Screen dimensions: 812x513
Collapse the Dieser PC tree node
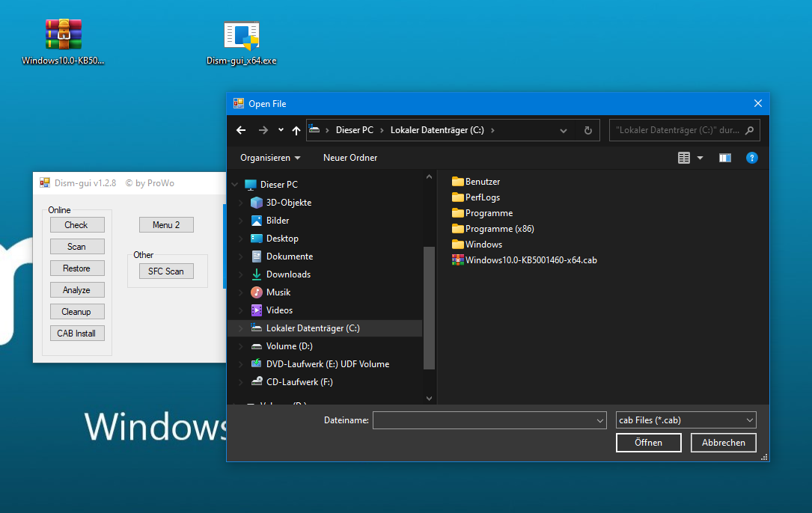(234, 184)
